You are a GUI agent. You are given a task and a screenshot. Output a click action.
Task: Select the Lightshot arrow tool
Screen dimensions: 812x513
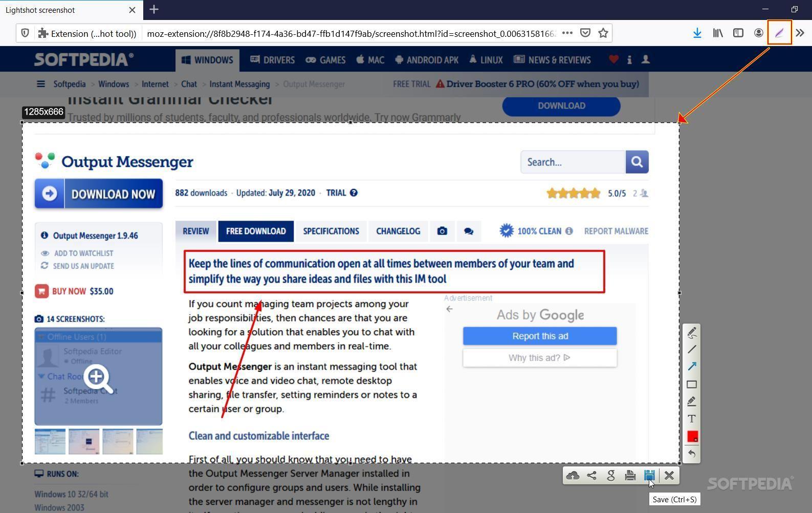click(x=692, y=367)
